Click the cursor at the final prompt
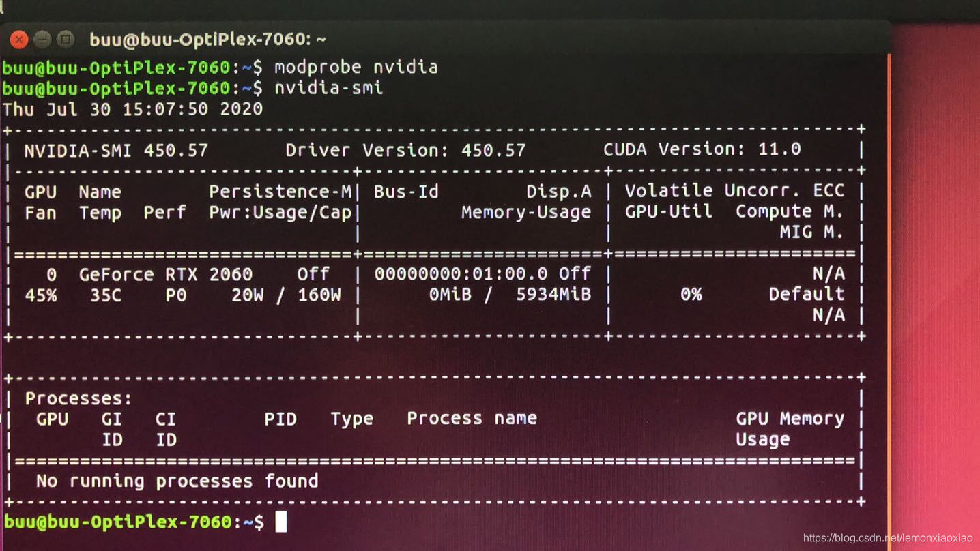Viewport: 980px width, 551px height. coord(280,522)
